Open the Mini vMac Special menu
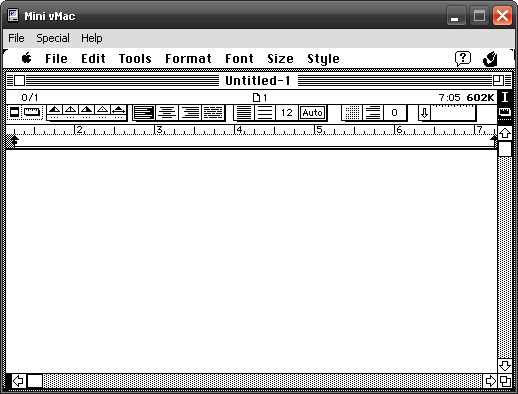 point(53,38)
